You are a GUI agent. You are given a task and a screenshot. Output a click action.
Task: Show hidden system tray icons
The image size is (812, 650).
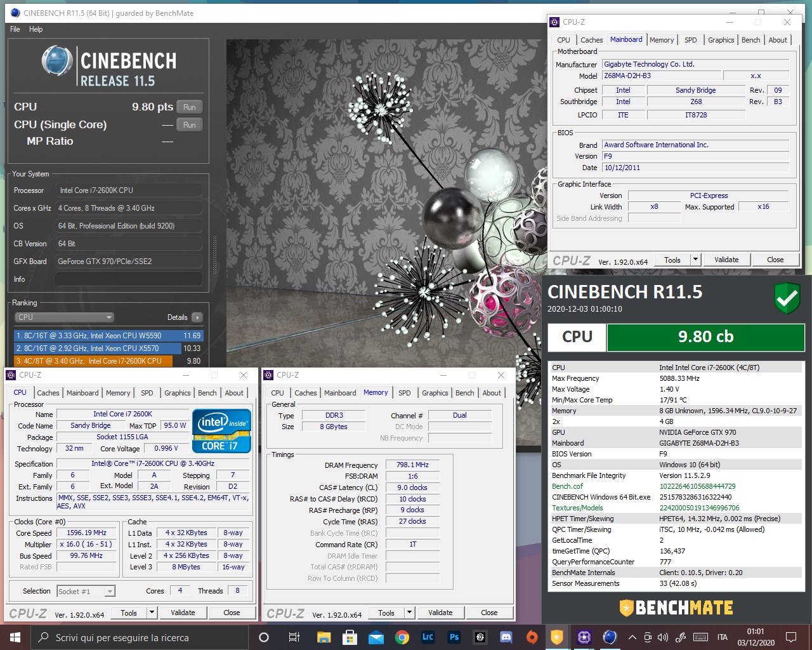coord(632,637)
